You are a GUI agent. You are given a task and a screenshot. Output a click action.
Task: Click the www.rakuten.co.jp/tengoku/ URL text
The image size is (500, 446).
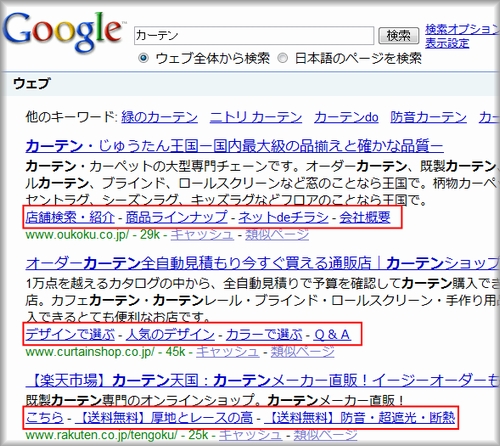101,435
